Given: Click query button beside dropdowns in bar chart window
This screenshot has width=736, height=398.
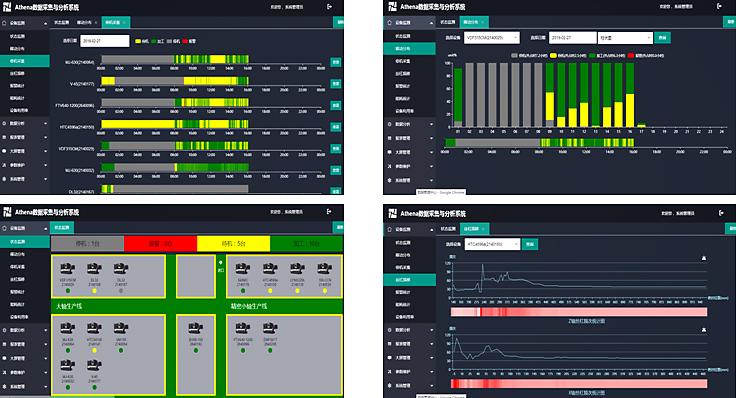Looking at the screenshot, I should 662,38.
